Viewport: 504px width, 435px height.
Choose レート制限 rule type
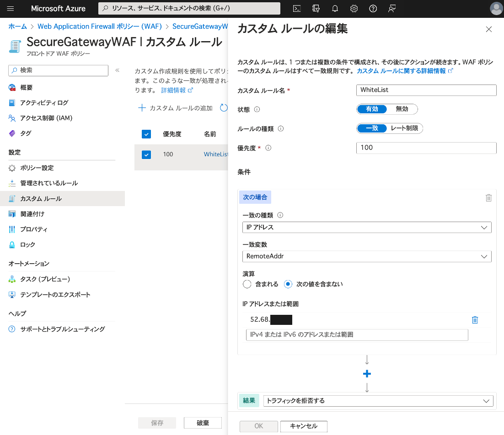[404, 128]
